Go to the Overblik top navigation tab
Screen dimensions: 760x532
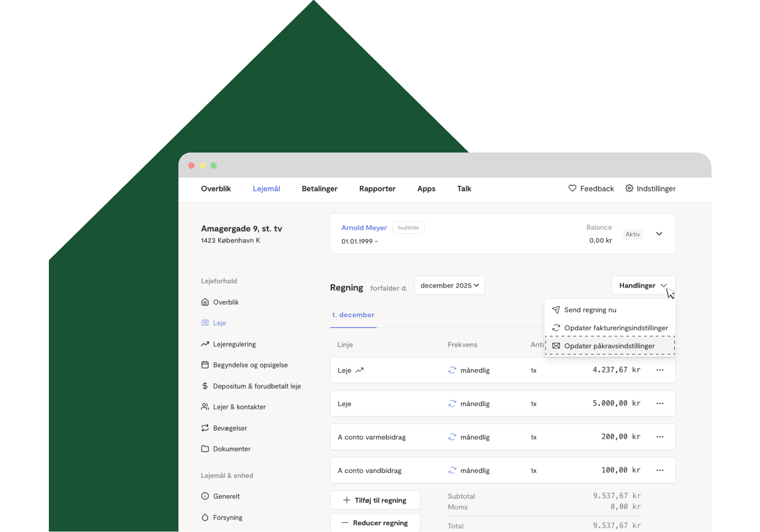point(216,188)
